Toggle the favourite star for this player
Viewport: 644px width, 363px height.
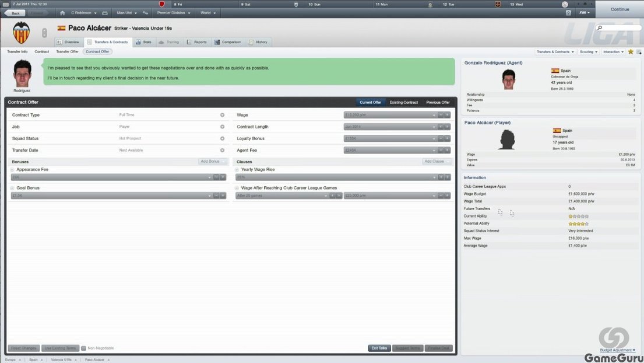pyautogui.click(x=631, y=52)
